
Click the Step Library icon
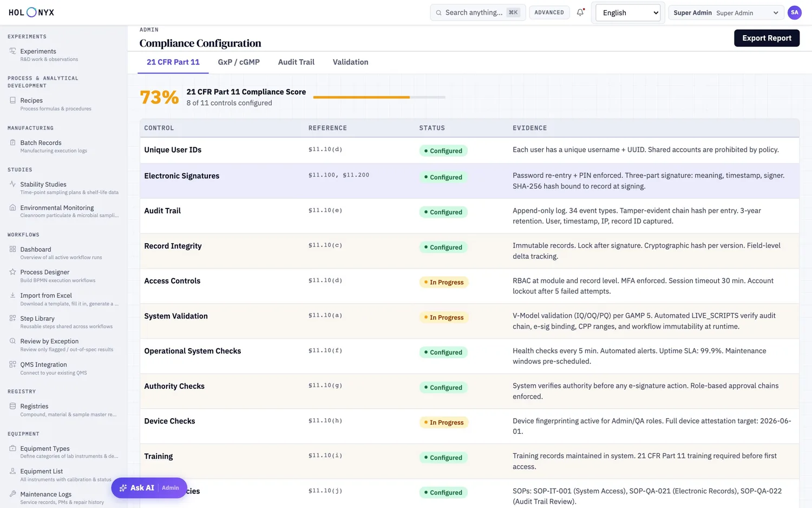coord(12,318)
